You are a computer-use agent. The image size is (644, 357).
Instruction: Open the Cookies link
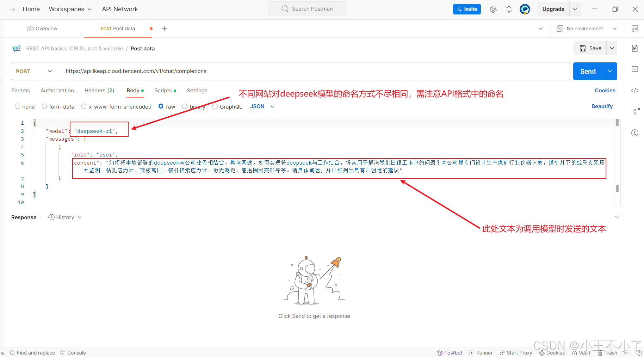click(605, 91)
